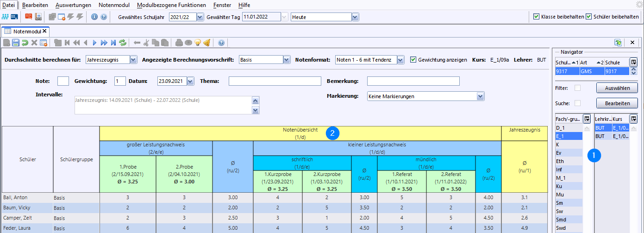Click the blue people icon in top toolbar
Screen dimensions: 644x233
coord(6,17)
